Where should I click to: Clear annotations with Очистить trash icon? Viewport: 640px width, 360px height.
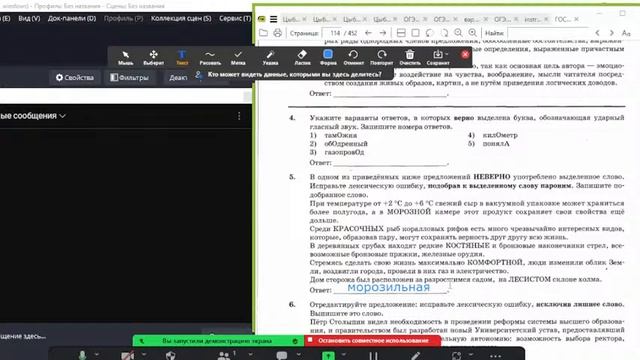click(x=410, y=57)
